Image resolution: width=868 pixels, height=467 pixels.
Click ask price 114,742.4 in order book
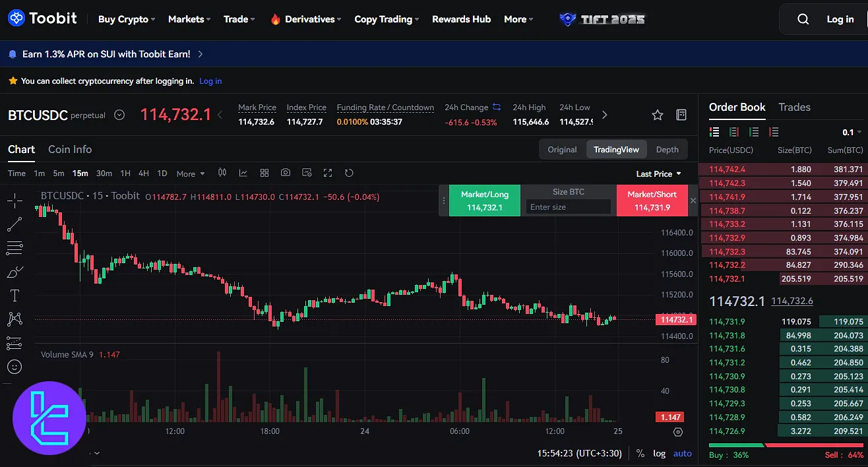(727, 169)
